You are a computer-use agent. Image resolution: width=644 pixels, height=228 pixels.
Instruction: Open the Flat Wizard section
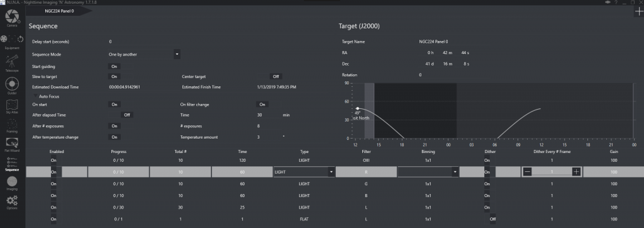tap(12, 145)
